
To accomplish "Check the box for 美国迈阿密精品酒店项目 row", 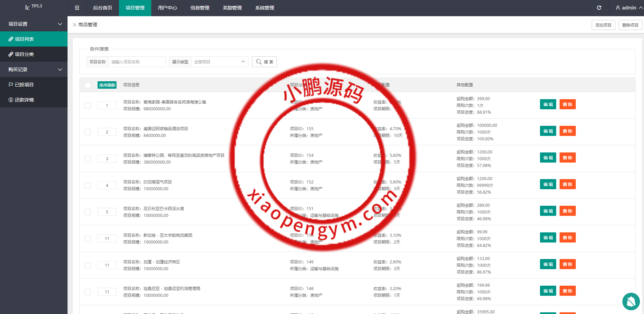I will 88,132.
